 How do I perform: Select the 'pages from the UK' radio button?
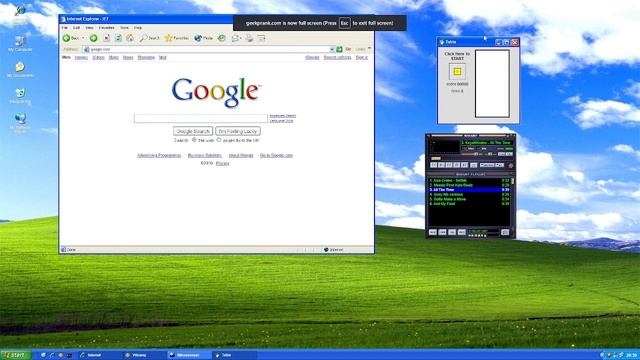[x=219, y=140]
